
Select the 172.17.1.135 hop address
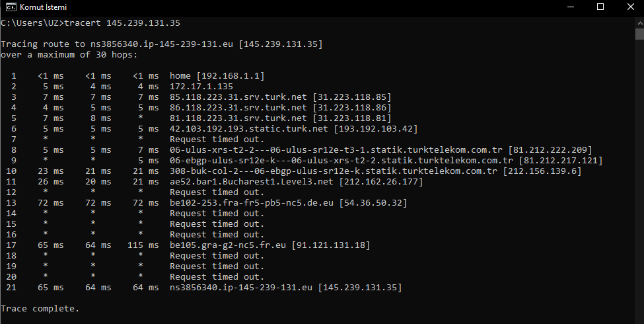pyautogui.click(x=201, y=87)
